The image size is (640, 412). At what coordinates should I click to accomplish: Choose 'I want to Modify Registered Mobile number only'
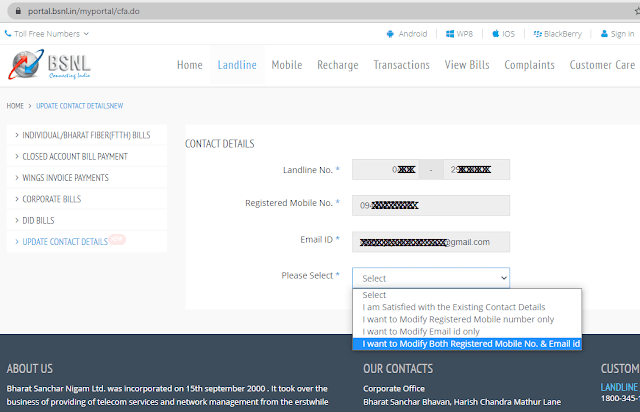point(467,319)
